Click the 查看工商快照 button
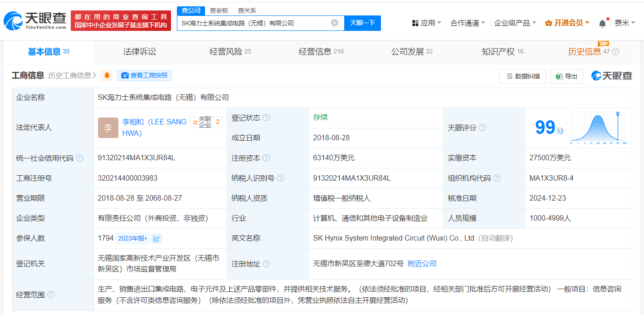 click(x=144, y=75)
